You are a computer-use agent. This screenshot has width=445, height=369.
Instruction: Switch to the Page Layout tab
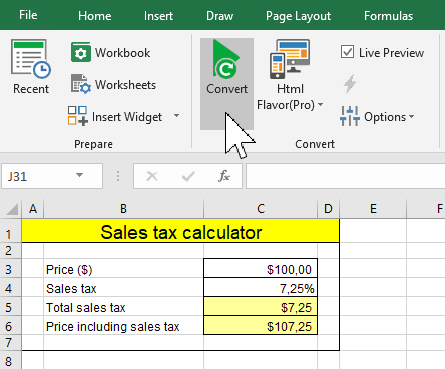298,16
